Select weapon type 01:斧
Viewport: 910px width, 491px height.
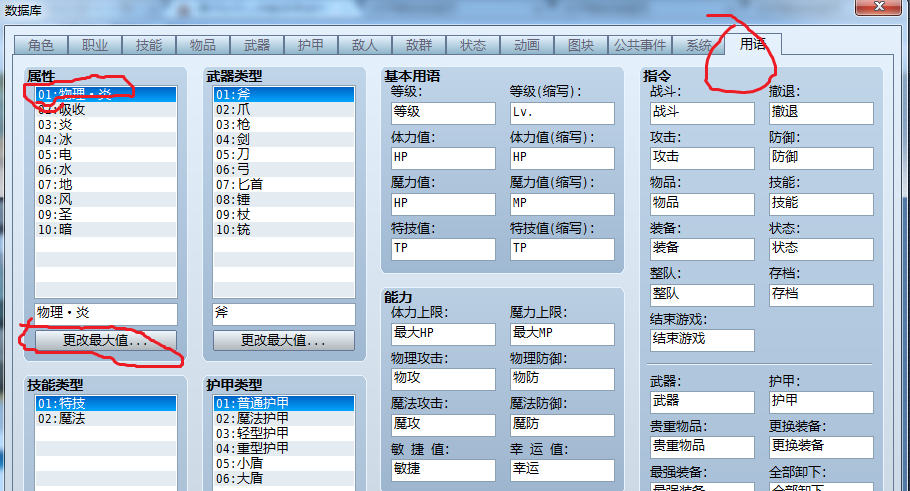pyautogui.click(x=284, y=94)
